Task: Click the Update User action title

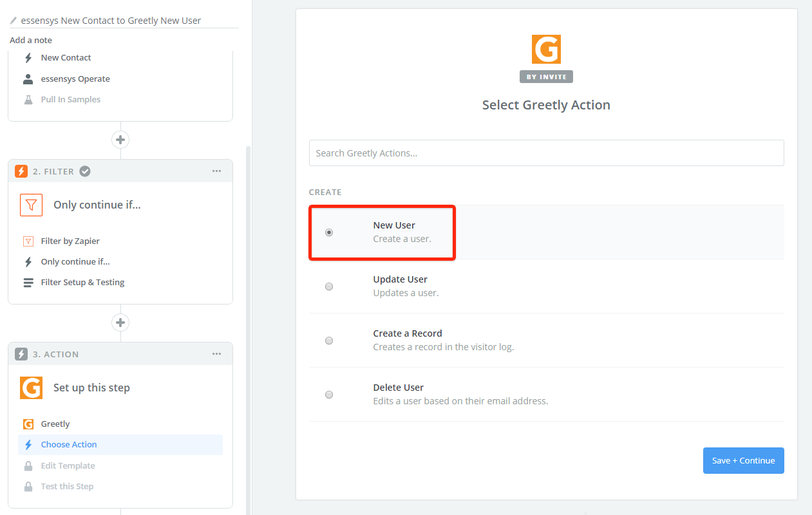Action: coord(400,280)
